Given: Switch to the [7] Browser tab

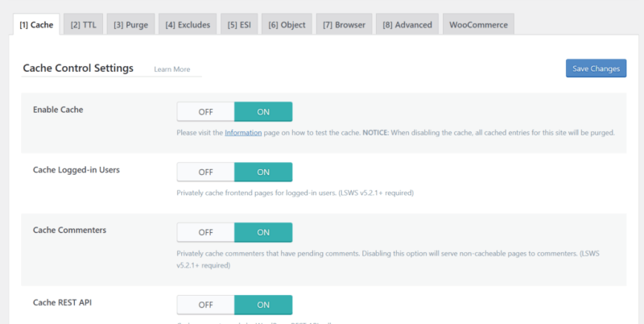Looking at the screenshot, I should (345, 25).
